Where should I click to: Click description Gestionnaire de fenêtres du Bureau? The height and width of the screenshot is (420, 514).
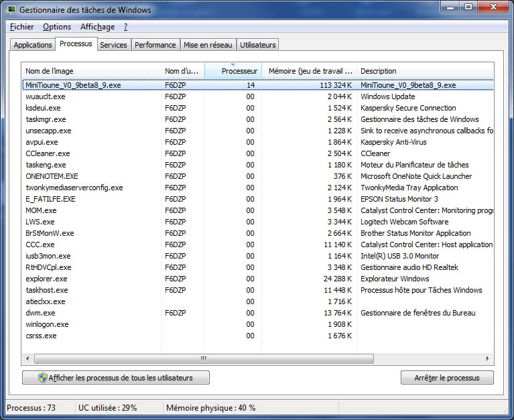click(418, 313)
